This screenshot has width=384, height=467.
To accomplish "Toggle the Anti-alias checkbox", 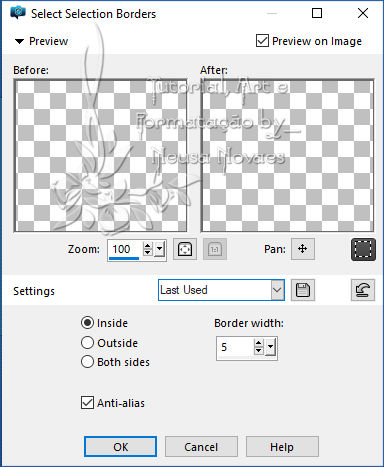I will 87,403.
